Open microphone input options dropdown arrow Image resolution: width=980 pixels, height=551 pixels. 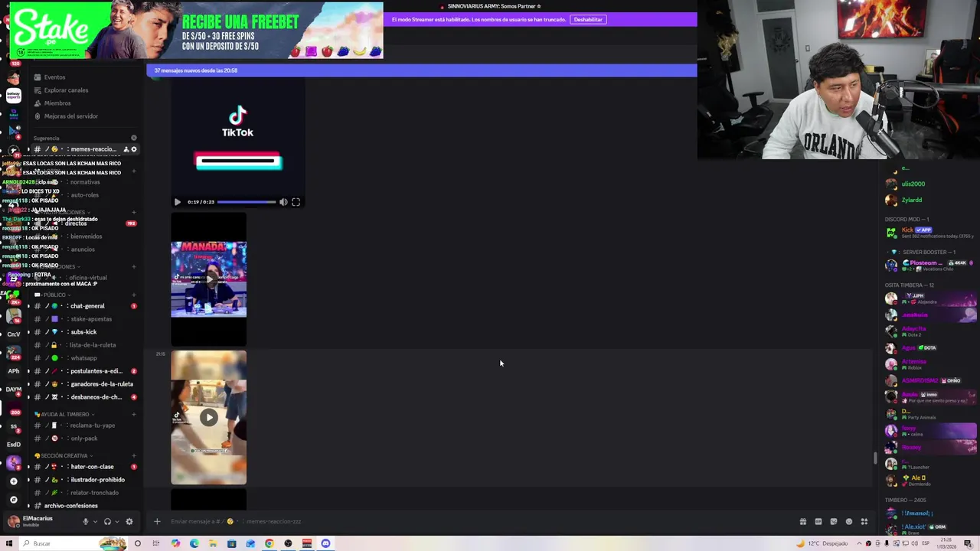95,522
